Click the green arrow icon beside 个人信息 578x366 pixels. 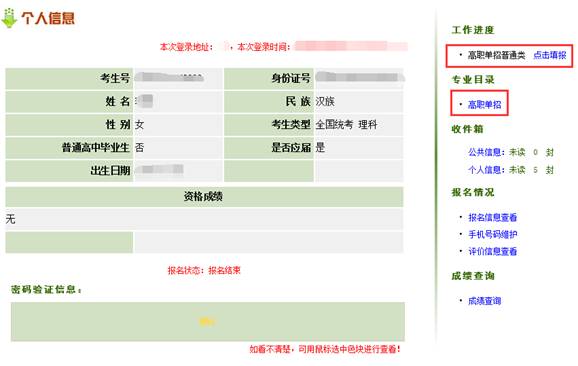[9, 18]
